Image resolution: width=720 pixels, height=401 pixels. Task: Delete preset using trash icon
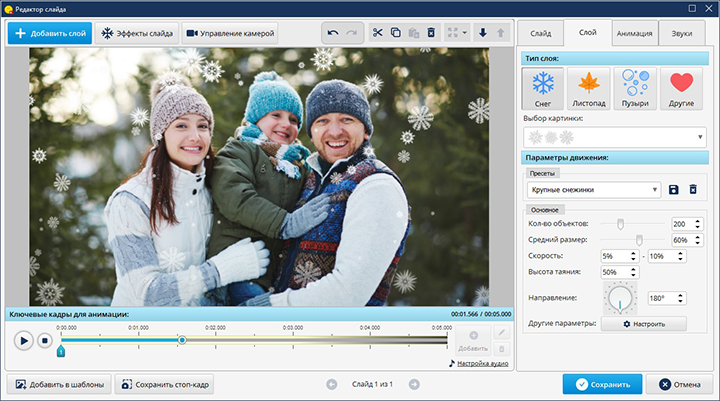pyautogui.click(x=692, y=189)
